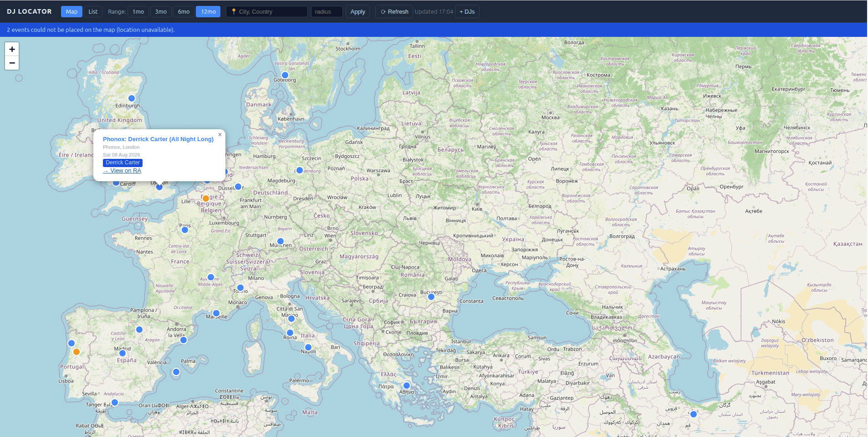This screenshot has height=437, width=868.
Task: Set range to 1mo
Action: 138,12
